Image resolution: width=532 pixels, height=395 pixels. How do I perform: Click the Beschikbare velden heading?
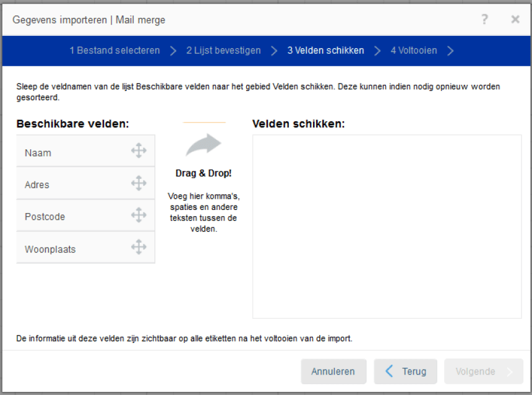pos(72,124)
